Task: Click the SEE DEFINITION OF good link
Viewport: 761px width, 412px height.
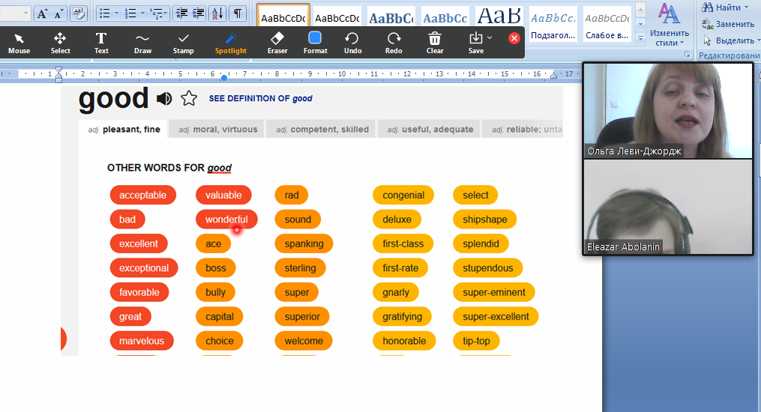Action: tap(260, 99)
